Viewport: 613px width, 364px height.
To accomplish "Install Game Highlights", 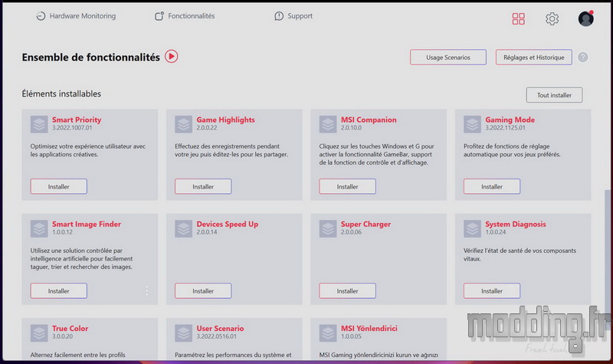I will point(203,186).
